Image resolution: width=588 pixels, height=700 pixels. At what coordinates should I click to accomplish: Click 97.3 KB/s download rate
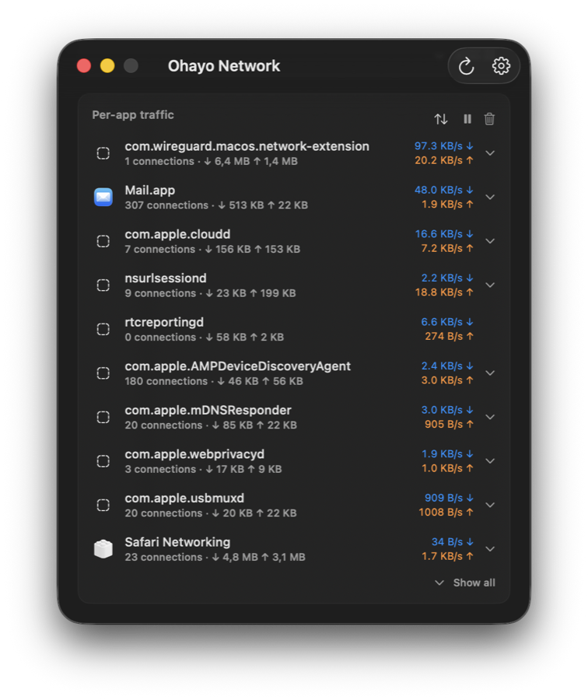pos(444,146)
